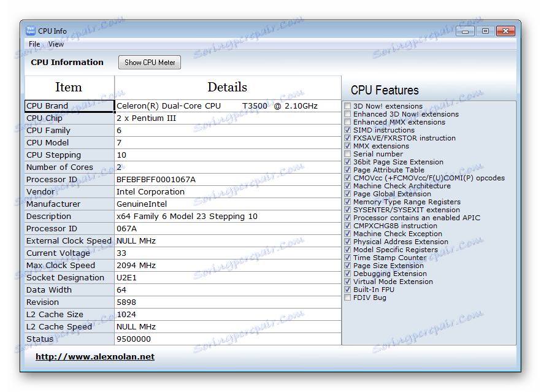Select the CPU Family row label
The image size is (541, 392).
click(69, 131)
